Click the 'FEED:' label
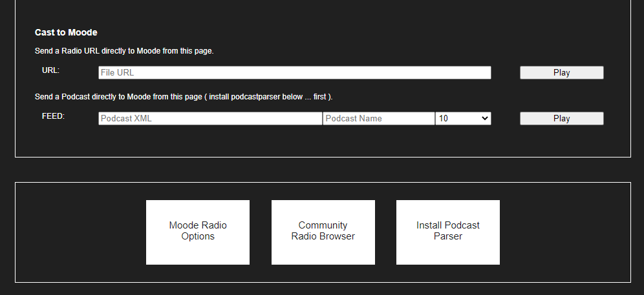This screenshot has height=295, width=644. (x=53, y=116)
